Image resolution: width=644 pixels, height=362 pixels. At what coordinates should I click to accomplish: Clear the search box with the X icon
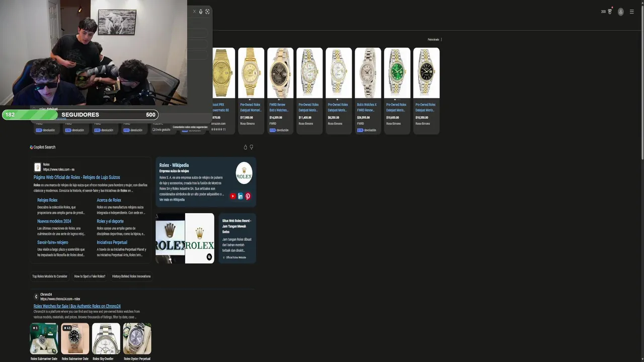pos(194,12)
